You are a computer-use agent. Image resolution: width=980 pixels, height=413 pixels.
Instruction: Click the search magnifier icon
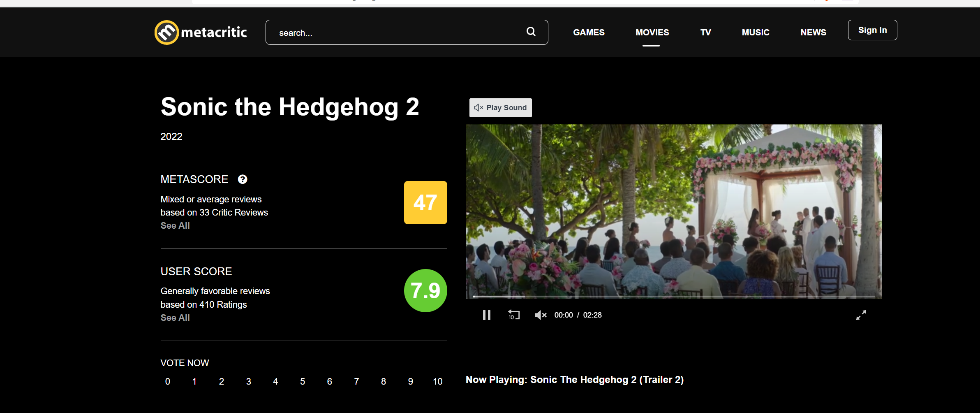531,32
